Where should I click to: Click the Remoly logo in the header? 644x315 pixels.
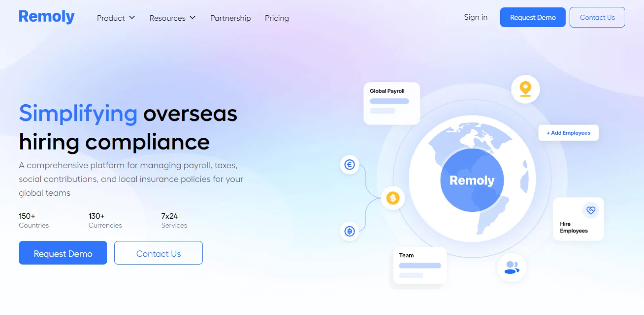point(47,16)
